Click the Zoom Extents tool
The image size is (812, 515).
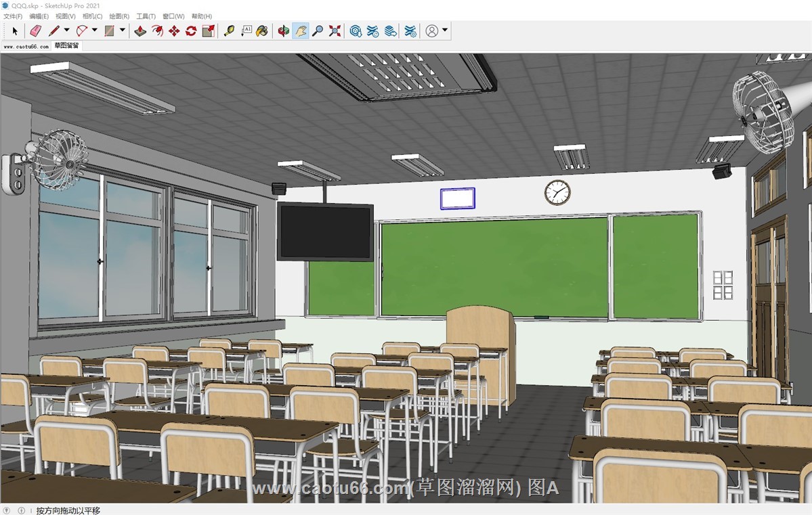(x=335, y=31)
